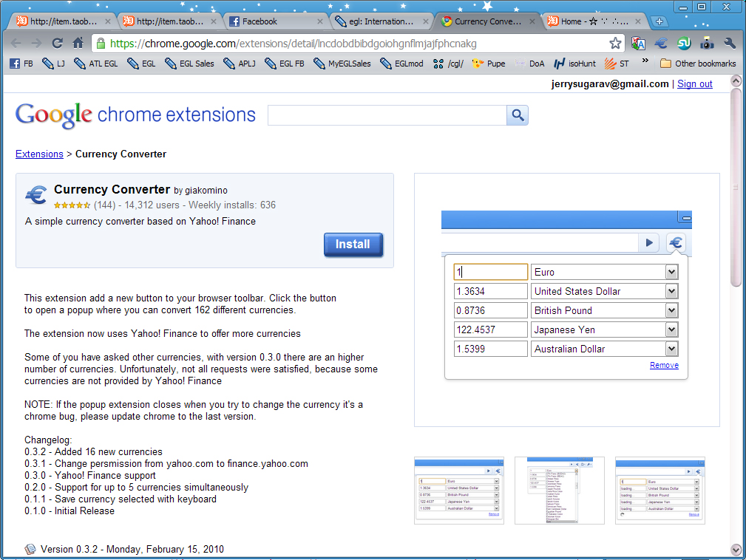Viewport: 746px width, 560px height.
Task: Close the Facebook tab
Action: (319, 21)
